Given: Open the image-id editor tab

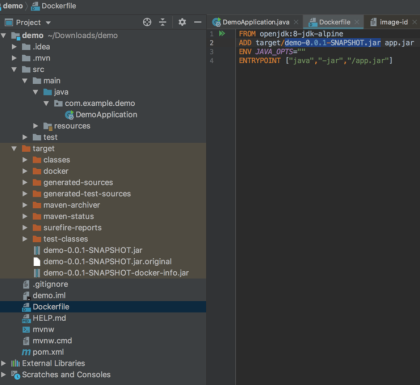Looking at the screenshot, I should tap(394, 22).
